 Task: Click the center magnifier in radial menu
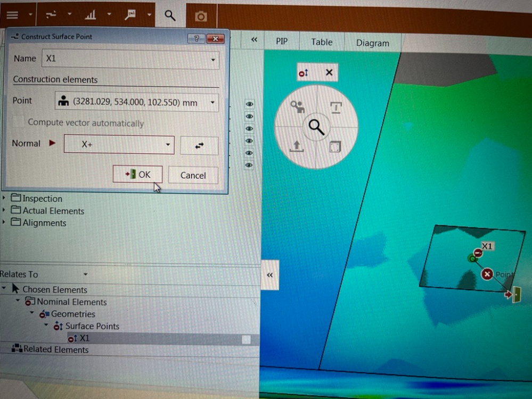316,127
